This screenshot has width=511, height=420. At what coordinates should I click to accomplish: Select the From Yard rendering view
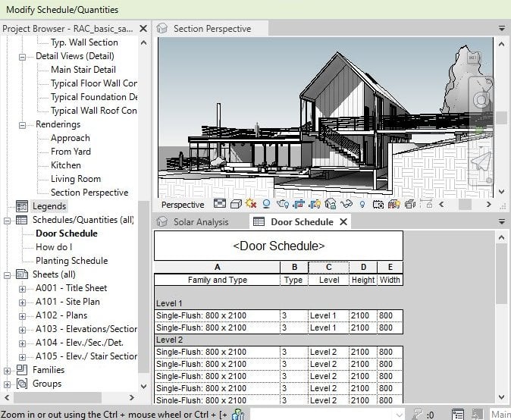(71, 152)
